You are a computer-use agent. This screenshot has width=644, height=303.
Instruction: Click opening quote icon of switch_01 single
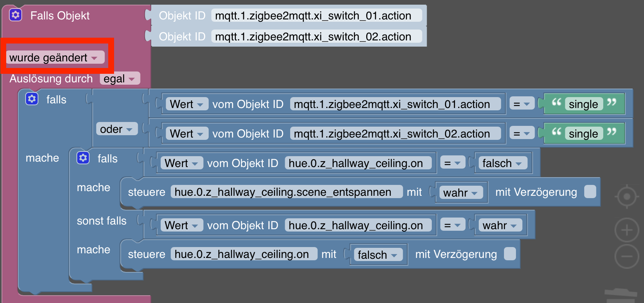556,103
